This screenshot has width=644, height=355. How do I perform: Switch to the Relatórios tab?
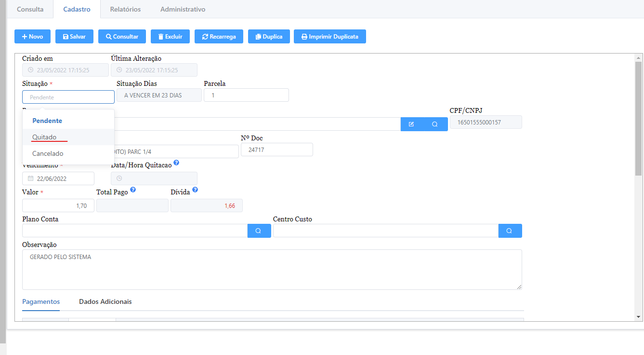coord(125,9)
